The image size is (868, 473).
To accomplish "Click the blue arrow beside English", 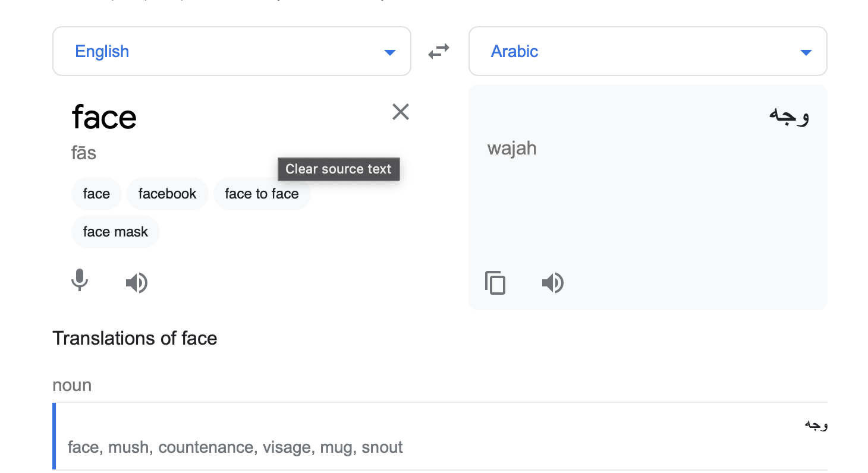I will point(390,53).
